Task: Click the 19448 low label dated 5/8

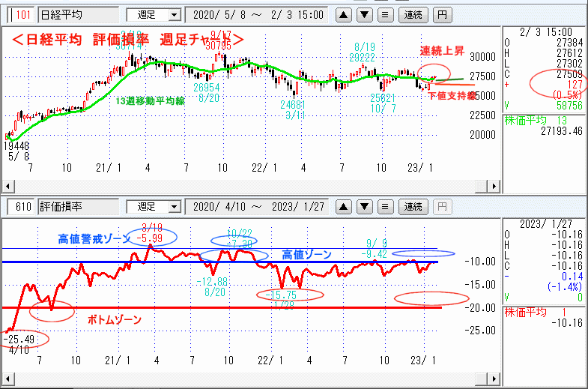Action: (x=16, y=146)
